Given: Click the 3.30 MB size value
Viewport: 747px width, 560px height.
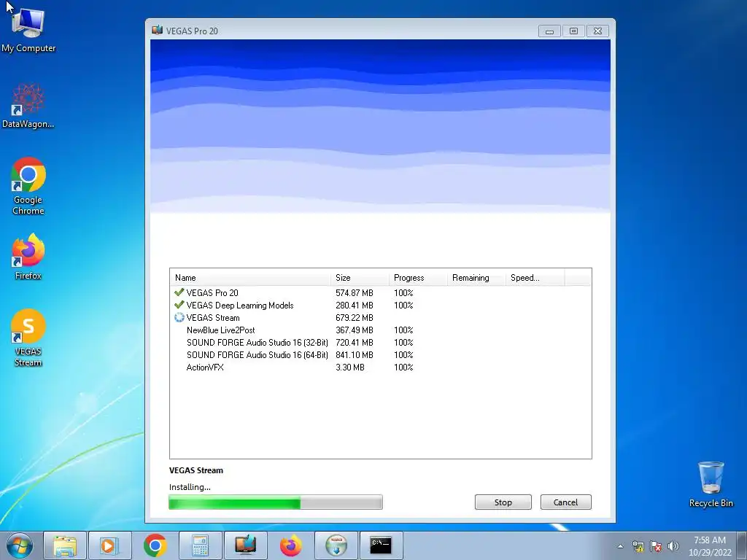Looking at the screenshot, I should [350, 367].
